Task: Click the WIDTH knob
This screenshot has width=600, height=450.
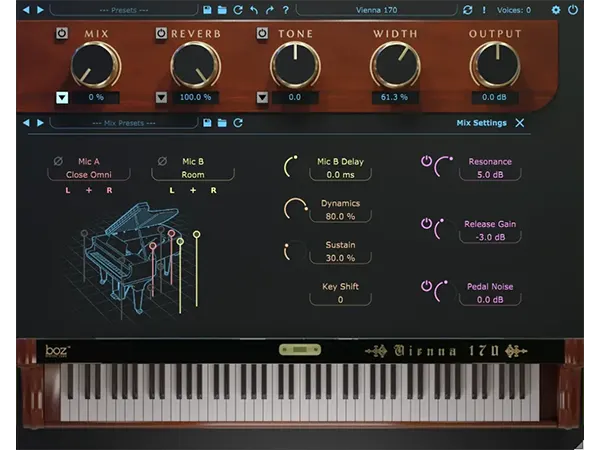Action: click(395, 65)
